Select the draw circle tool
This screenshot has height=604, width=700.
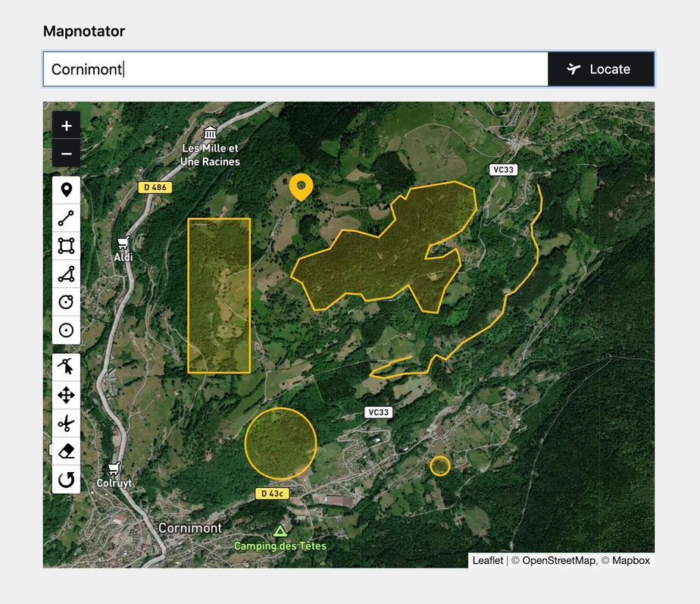67,302
